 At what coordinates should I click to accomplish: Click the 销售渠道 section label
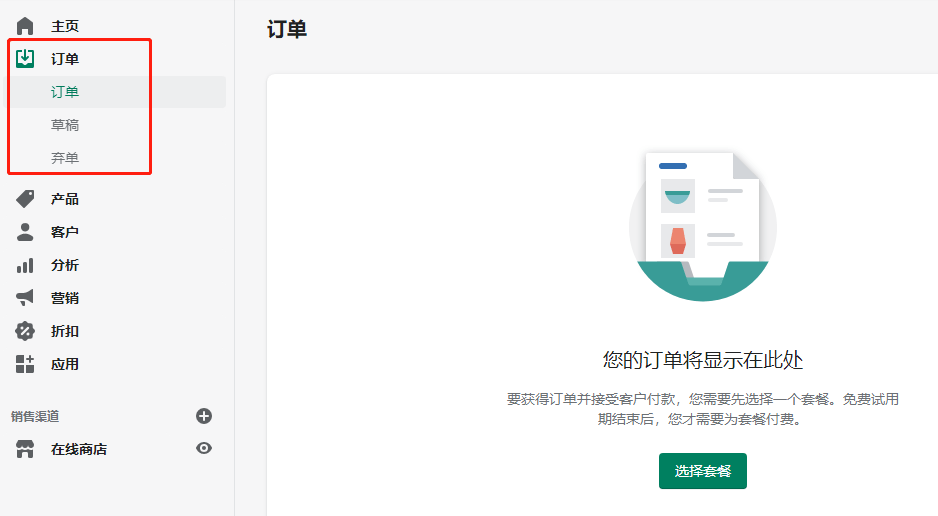tap(35, 416)
